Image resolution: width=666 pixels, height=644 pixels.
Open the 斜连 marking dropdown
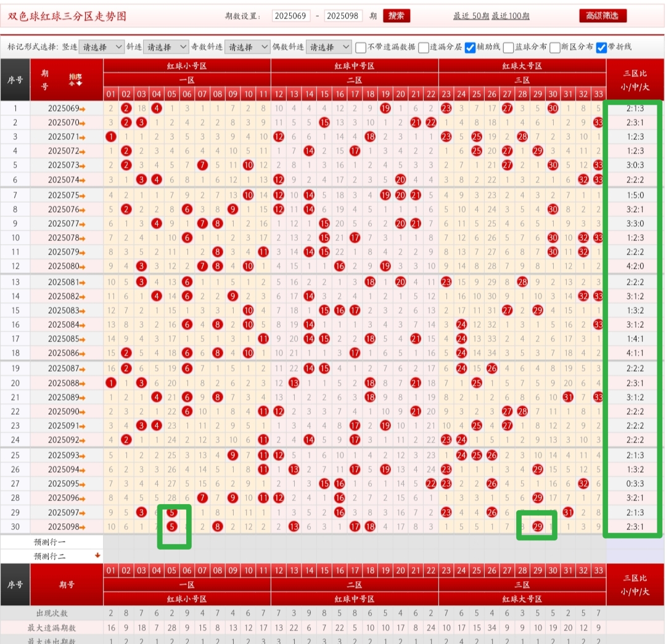coord(166,47)
